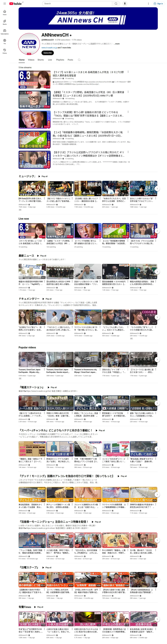The image size is (167, 644).
Task: Open Tsunami Miyako city popular video thumbnail
Action: 32,360
